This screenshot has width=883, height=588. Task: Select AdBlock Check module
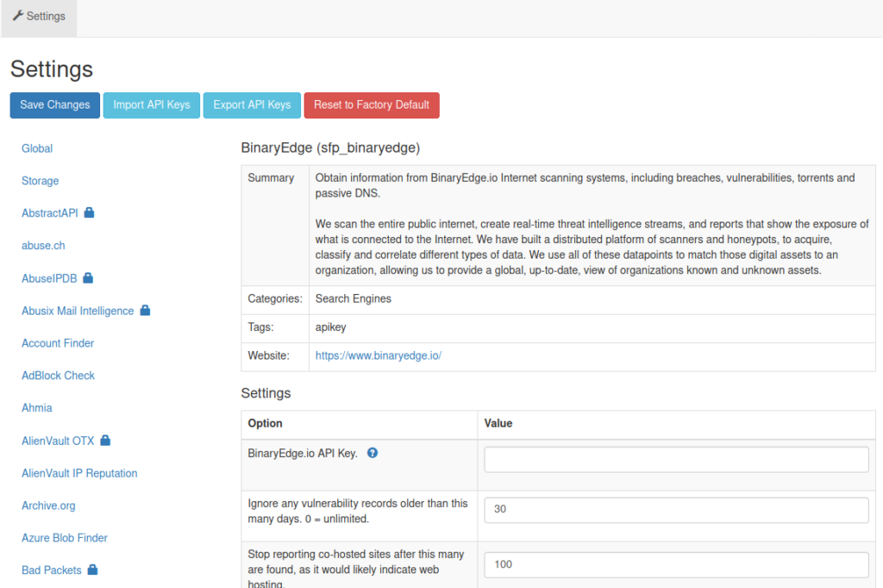click(x=58, y=375)
